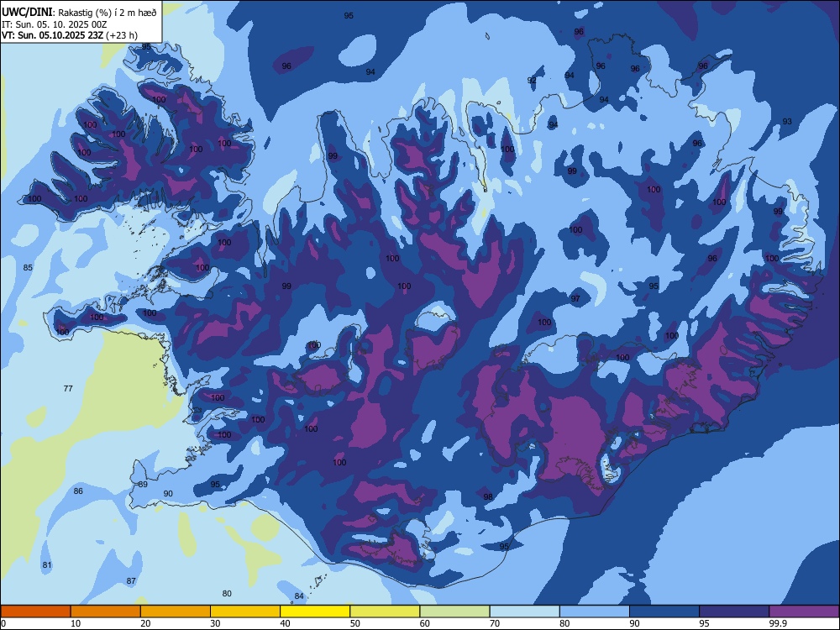Viewport: 840px width, 630px height.
Task: Click the orange 10–20 legend color swatch
Action: point(106,612)
